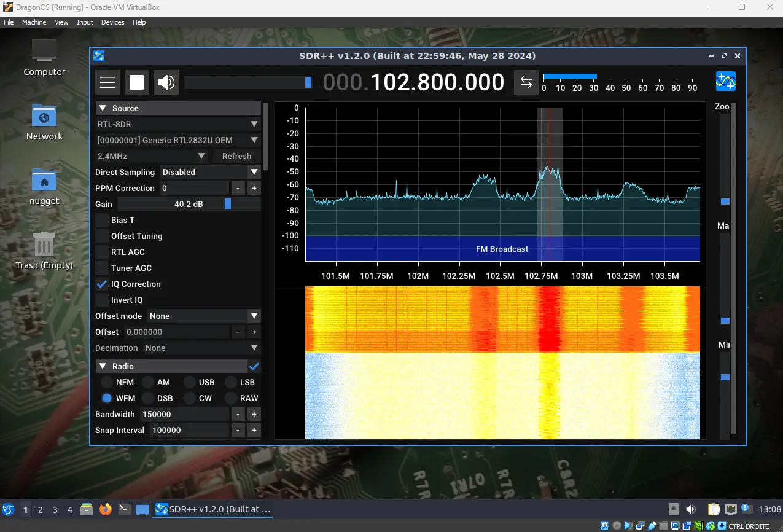Click the waveform icon in the top-right corner
783x532 pixels.
[x=725, y=80]
